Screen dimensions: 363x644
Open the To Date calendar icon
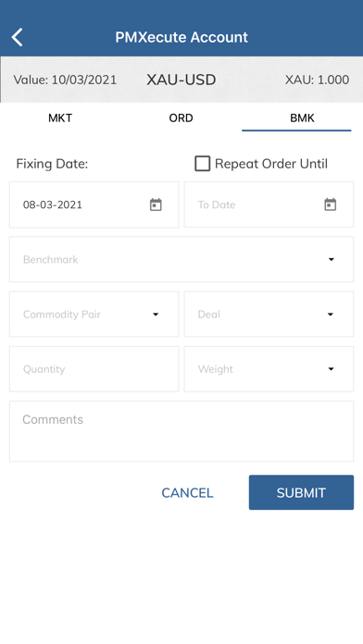[330, 204]
